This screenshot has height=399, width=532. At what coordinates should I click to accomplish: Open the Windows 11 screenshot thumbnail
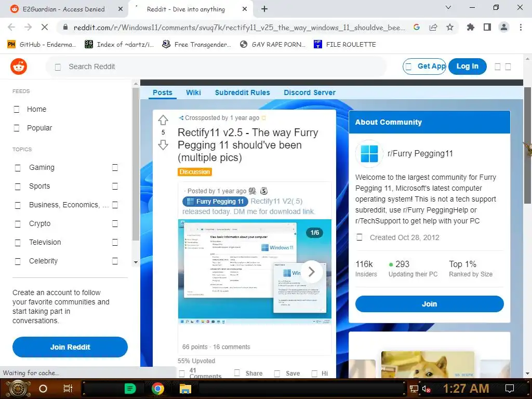(x=255, y=271)
